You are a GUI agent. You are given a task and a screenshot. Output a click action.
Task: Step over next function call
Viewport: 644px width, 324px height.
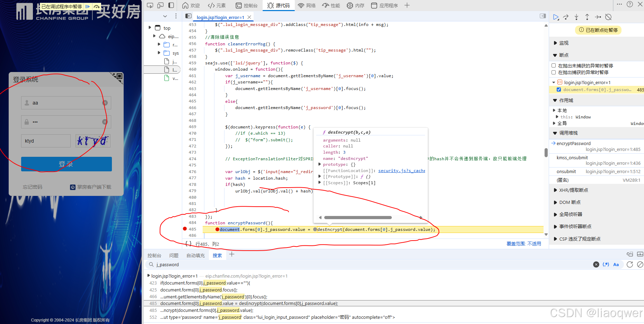click(x=566, y=17)
